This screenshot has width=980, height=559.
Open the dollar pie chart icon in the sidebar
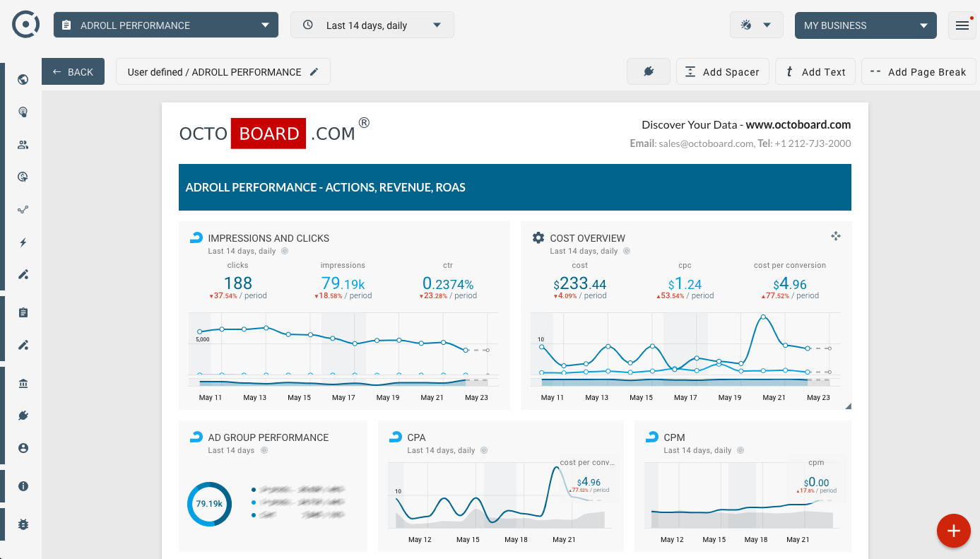pyautogui.click(x=23, y=177)
